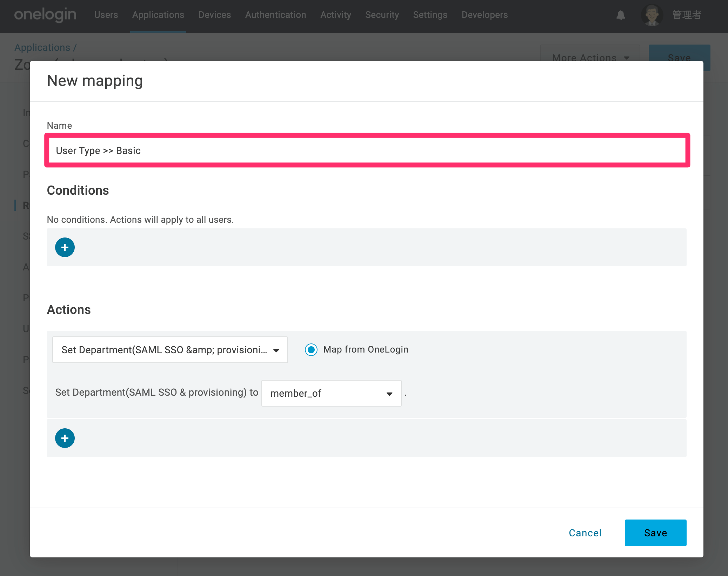Click the Applications breadcrumb link
The image size is (728, 576).
coord(42,47)
